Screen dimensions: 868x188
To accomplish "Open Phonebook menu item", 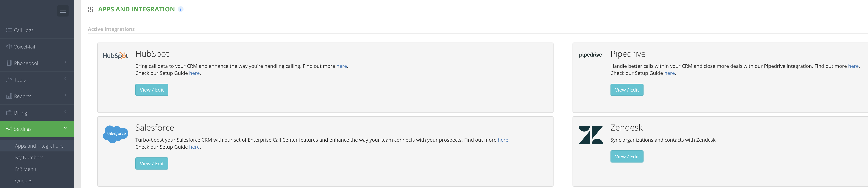I will pos(37,63).
